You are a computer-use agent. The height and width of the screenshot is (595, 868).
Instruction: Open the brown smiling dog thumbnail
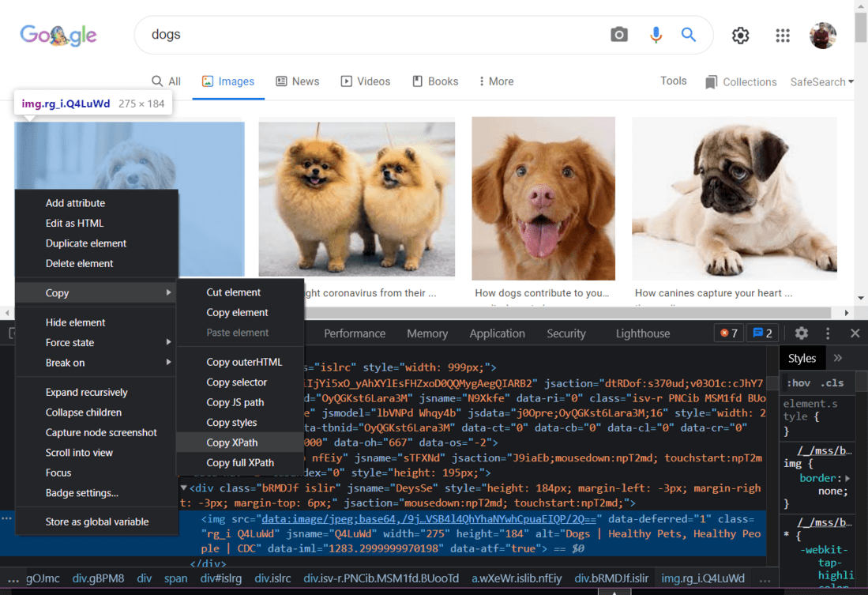[543, 198]
